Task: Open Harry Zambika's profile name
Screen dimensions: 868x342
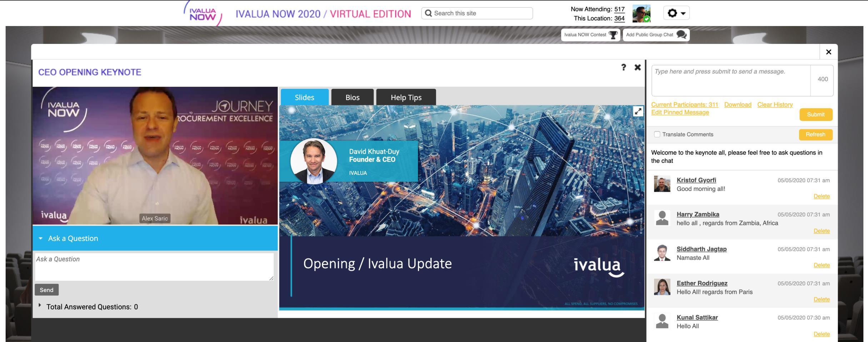Action: [x=698, y=214]
